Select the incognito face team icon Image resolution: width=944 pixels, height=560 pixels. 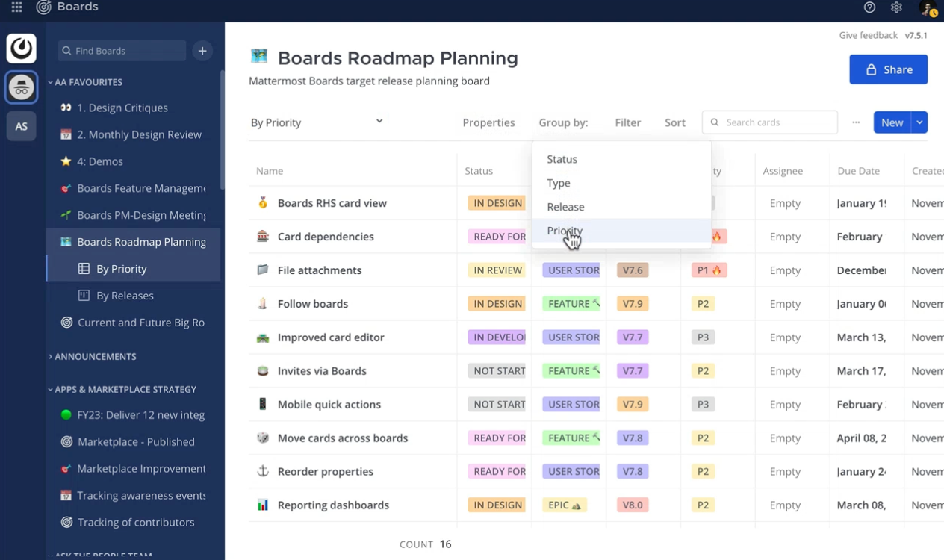(22, 87)
